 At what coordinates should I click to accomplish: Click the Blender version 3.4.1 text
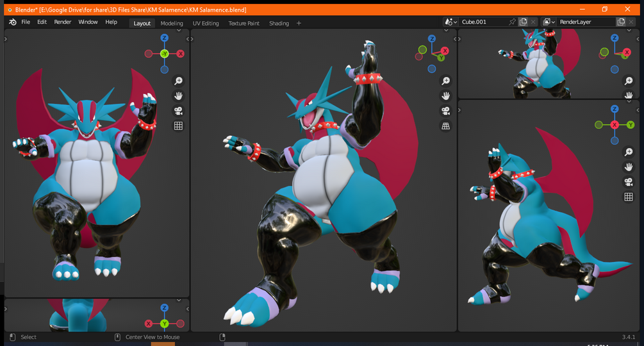[629, 337]
